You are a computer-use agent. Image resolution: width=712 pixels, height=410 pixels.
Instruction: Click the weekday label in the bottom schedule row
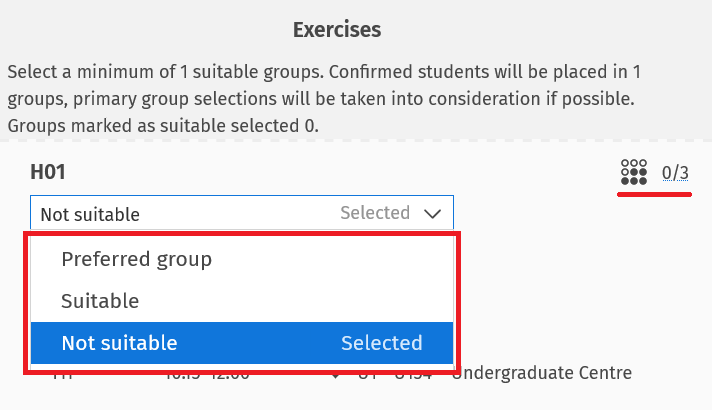(x=62, y=376)
